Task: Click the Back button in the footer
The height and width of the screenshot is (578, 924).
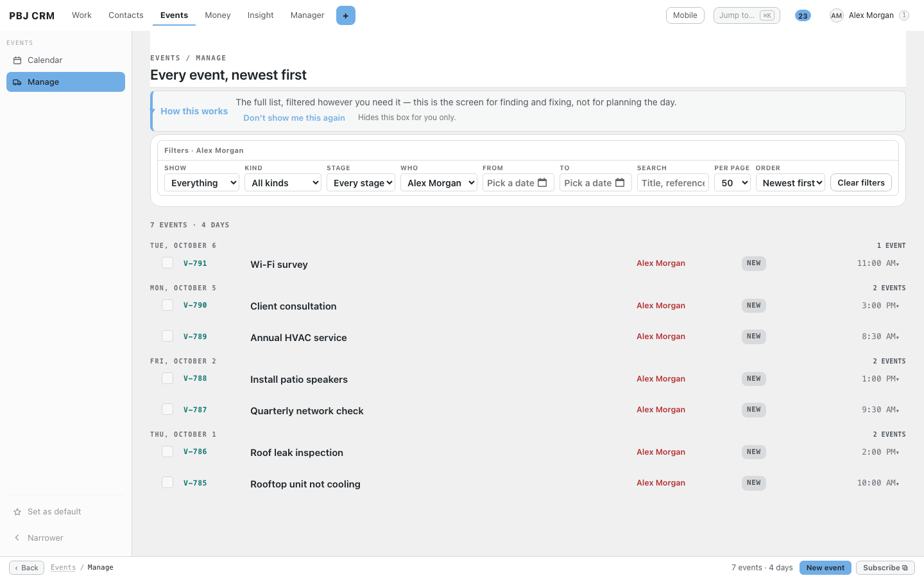Action: (26, 568)
